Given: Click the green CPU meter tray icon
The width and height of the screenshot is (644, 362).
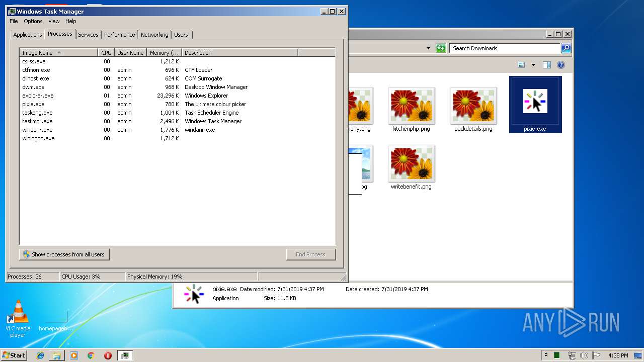Looking at the screenshot, I should pyautogui.click(x=557, y=355).
